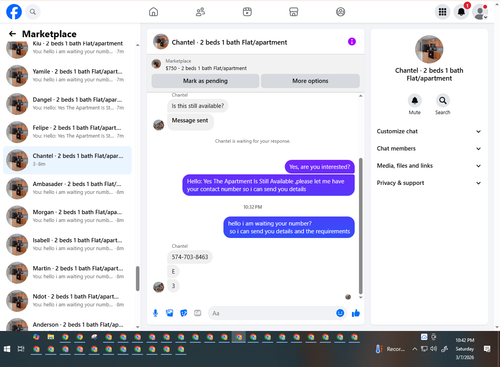Click the listing thumbnail under chat header
Screen dimensions: 500x367
tap(156, 64)
